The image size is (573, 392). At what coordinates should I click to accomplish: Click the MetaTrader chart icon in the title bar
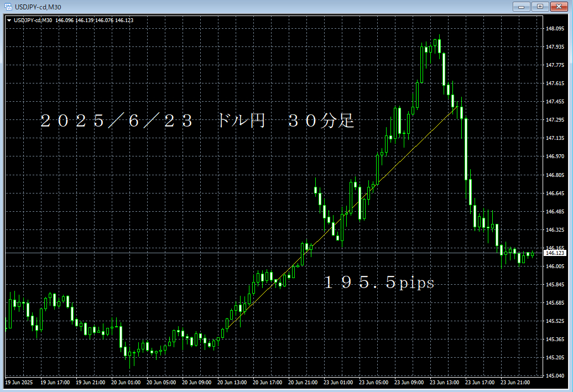point(8,7)
